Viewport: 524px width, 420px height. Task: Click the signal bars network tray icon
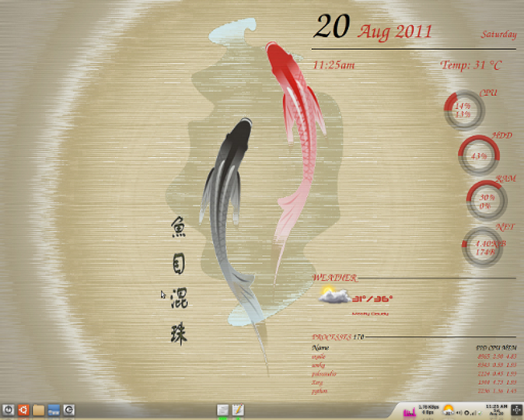473,413
